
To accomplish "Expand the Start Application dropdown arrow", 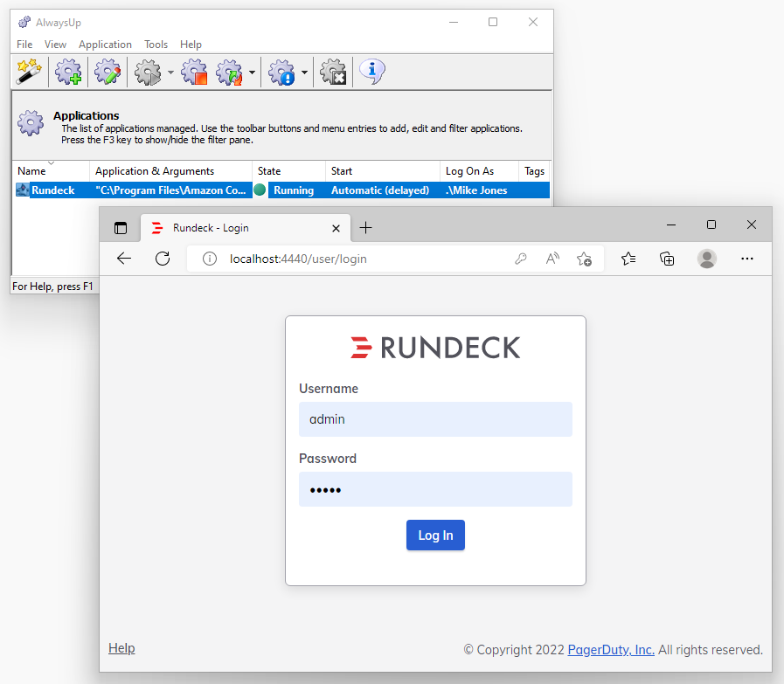I will click(170, 73).
